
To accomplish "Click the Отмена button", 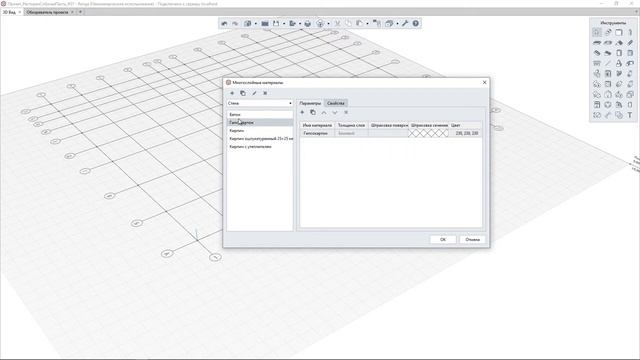I will (472, 240).
